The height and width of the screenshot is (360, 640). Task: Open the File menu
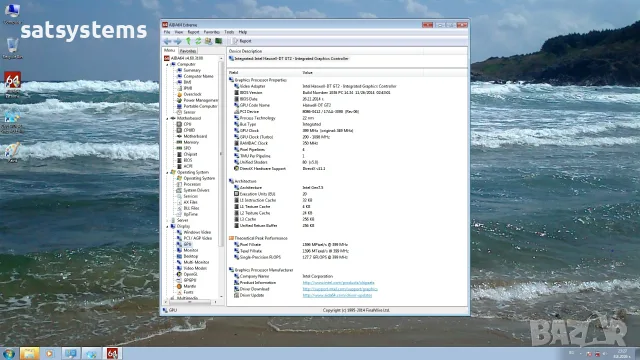pyautogui.click(x=167, y=32)
